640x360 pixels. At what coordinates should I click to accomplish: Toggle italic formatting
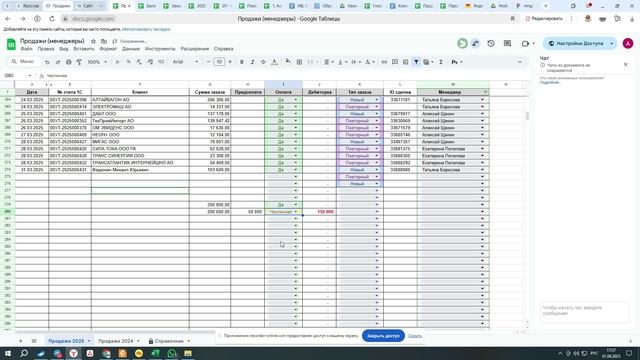click(x=252, y=62)
